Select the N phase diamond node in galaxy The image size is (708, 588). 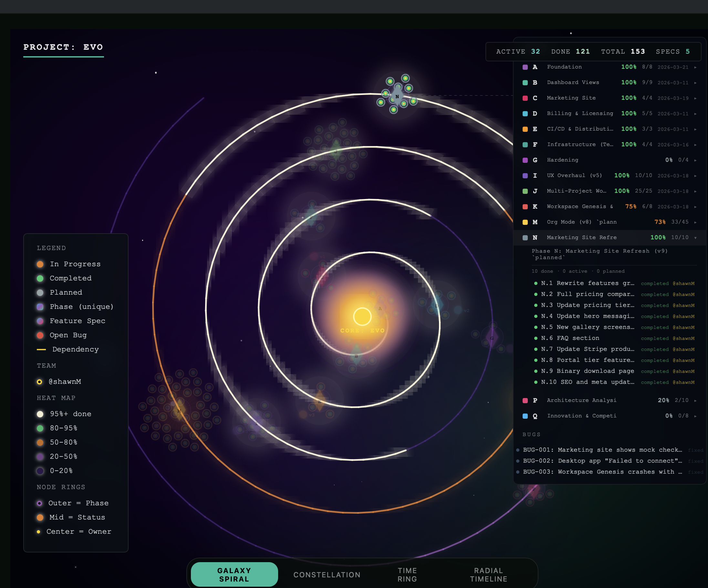pyautogui.click(x=397, y=97)
